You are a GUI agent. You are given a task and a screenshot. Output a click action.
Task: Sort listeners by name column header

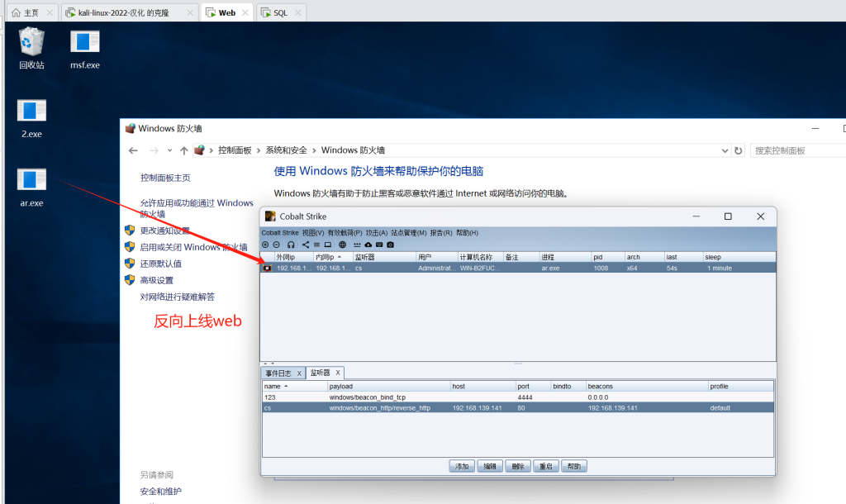295,387
